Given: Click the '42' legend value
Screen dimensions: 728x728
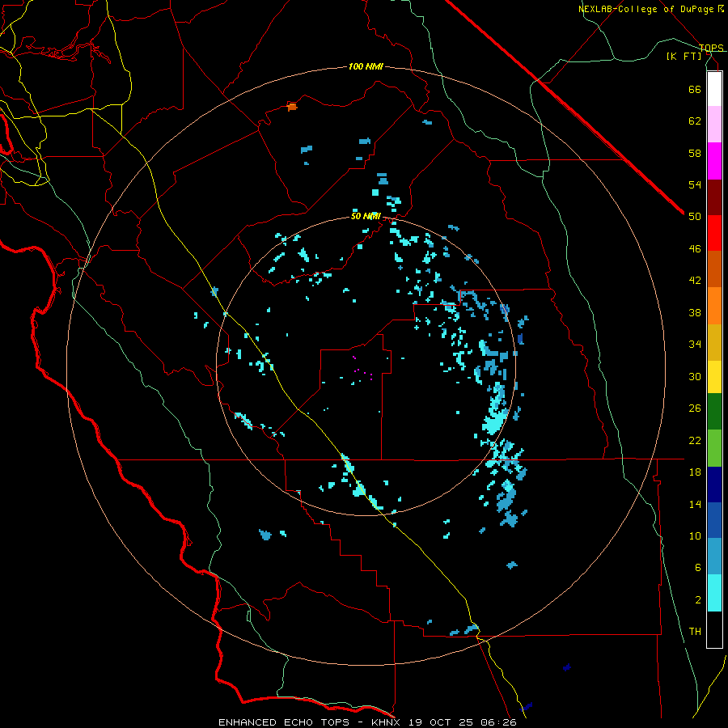Looking at the screenshot, I should pyautogui.click(x=695, y=281).
